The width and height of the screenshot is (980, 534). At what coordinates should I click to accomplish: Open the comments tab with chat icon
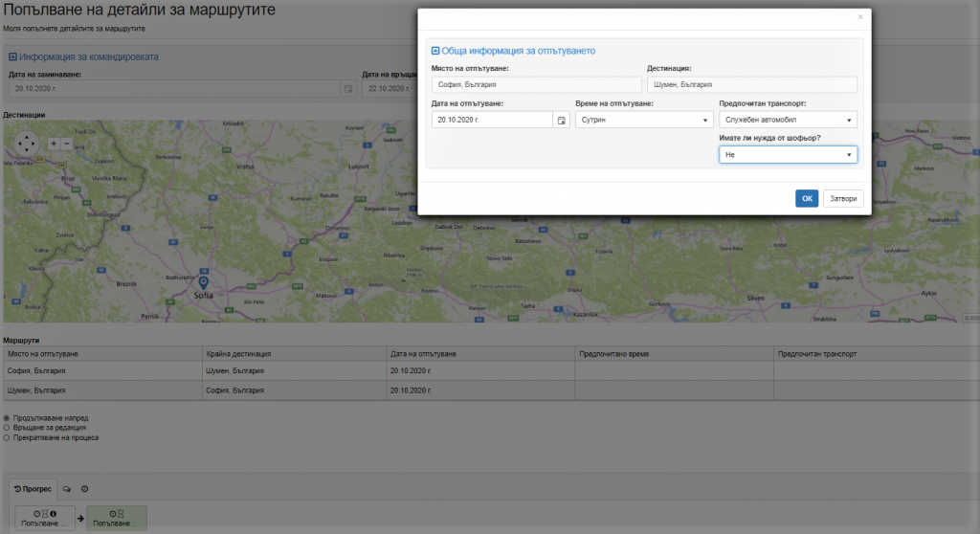pyautogui.click(x=67, y=489)
